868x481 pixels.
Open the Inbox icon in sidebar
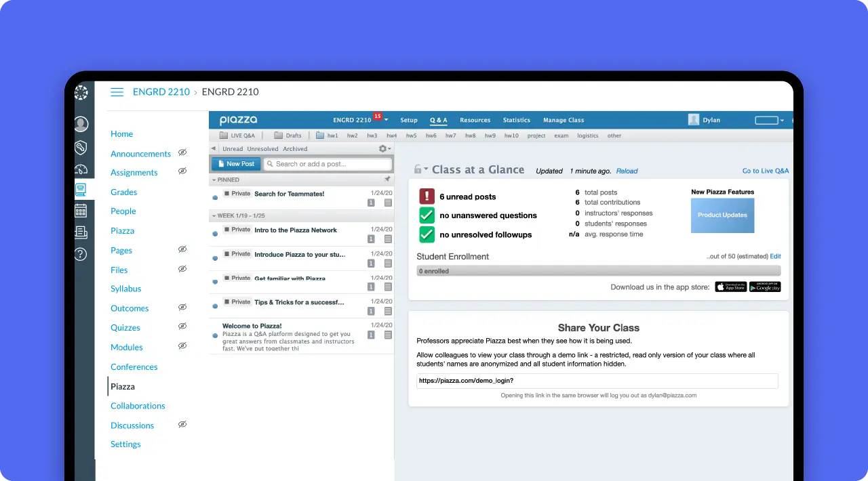[81, 232]
